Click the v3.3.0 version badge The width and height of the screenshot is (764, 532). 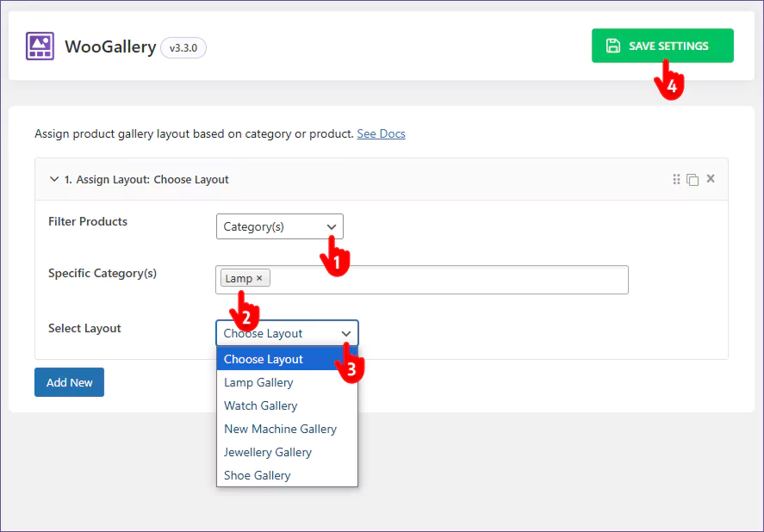tap(183, 47)
